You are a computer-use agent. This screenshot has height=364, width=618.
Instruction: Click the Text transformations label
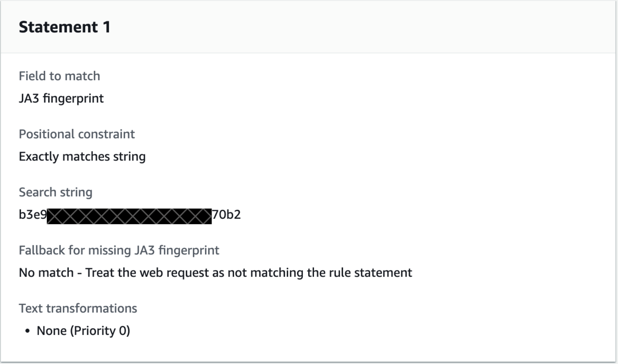(x=78, y=308)
